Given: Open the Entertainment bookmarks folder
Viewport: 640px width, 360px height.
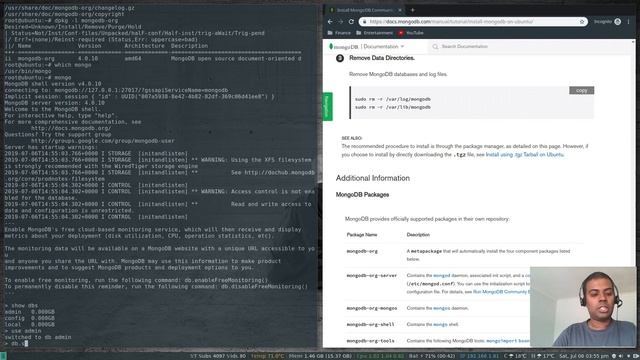Looking at the screenshot, I should point(374,33).
